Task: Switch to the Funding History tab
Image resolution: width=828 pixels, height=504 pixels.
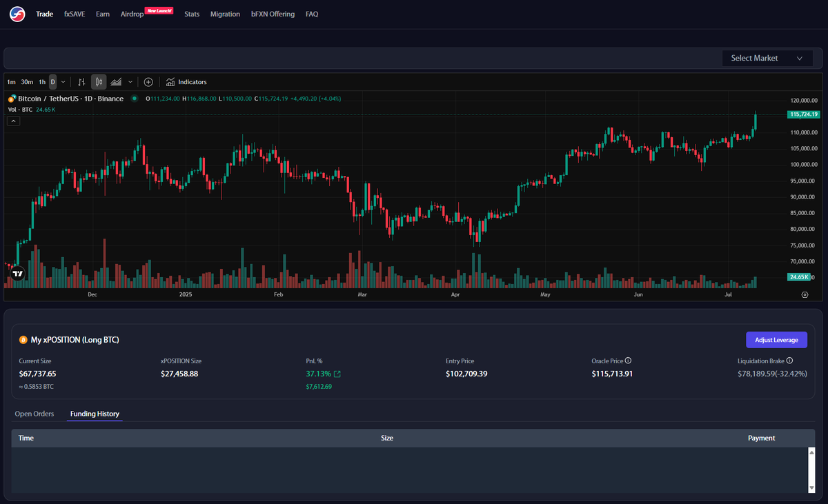Action: tap(95, 414)
